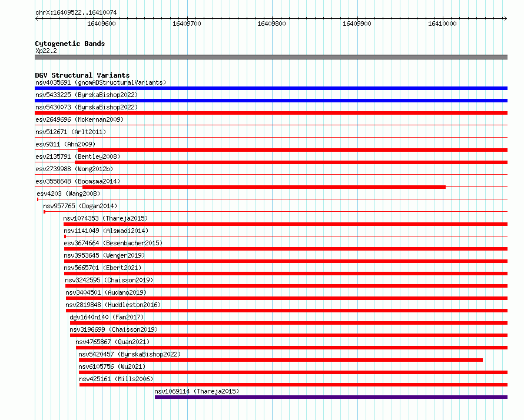Click the red bar under nsv425161 Mills2006
The height and width of the screenshot is (420, 524).
point(293,385)
